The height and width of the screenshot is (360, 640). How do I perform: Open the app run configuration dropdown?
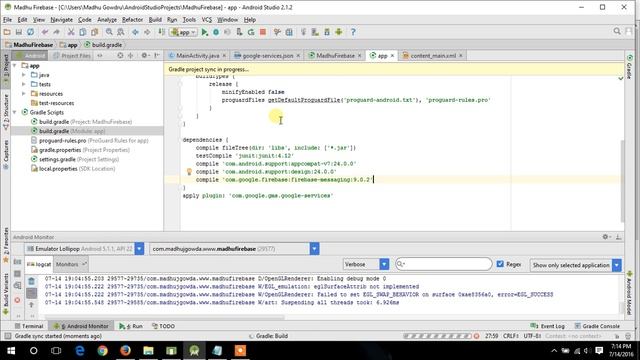(x=183, y=32)
